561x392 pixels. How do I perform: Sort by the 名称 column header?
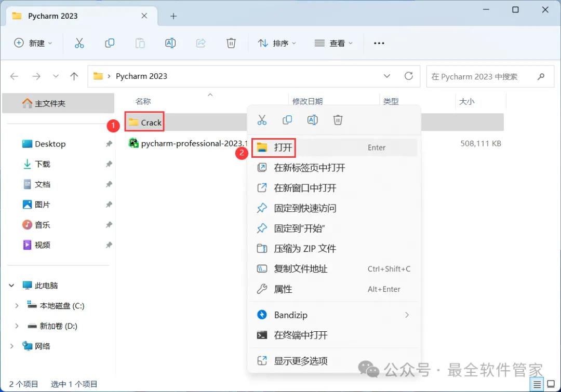click(143, 102)
